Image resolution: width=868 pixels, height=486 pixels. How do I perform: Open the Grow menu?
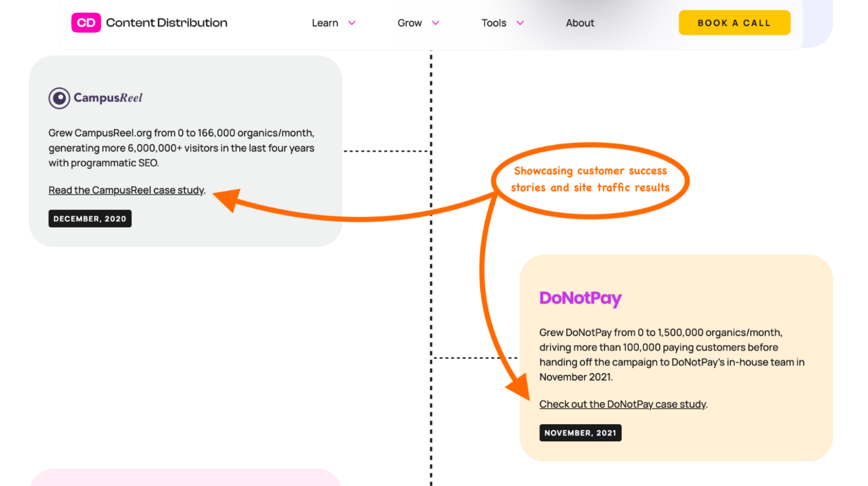[409, 23]
